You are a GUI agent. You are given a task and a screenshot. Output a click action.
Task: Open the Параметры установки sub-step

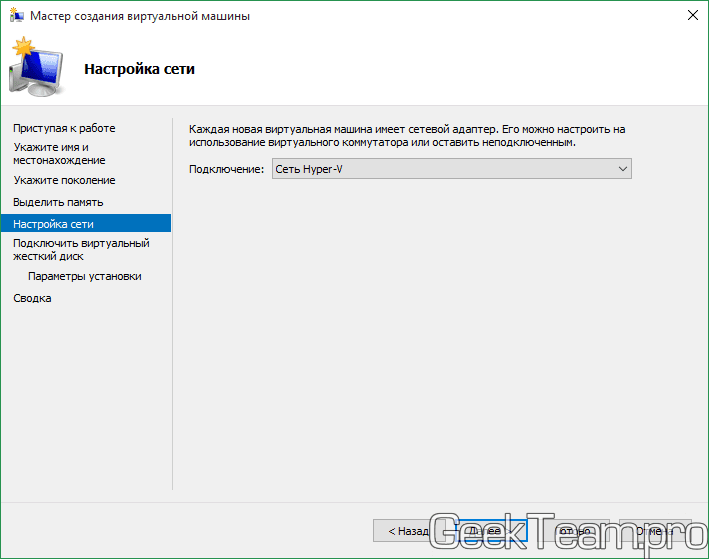coord(85,276)
